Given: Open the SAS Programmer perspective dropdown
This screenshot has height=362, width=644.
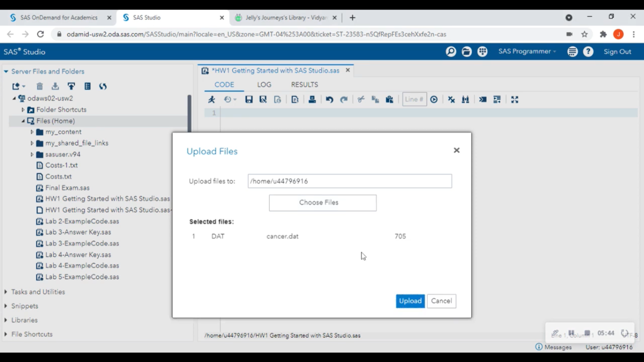Looking at the screenshot, I should [x=527, y=51].
